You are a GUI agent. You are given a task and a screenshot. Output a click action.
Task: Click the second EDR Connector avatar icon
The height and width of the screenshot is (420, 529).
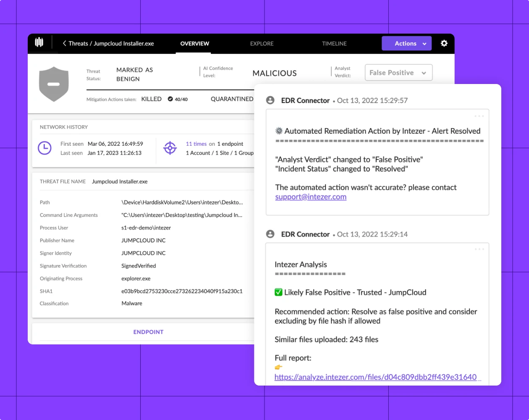coord(270,234)
